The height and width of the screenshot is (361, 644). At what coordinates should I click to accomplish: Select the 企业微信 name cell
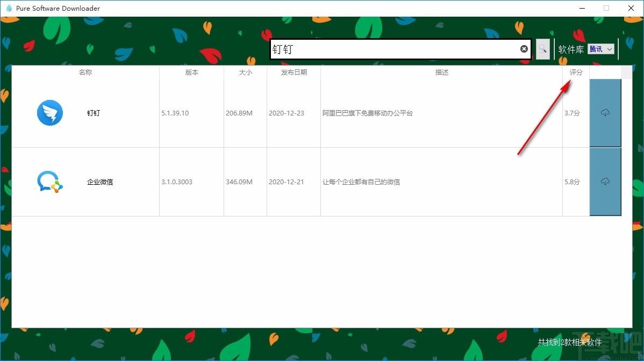[x=100, y=182]
